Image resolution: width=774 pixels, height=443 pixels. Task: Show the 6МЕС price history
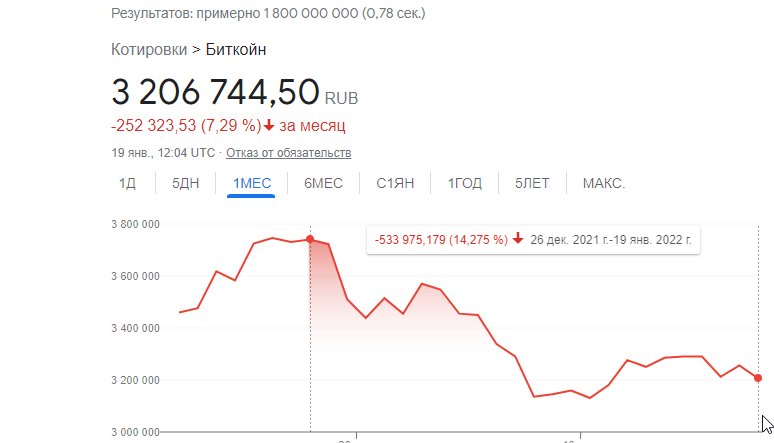tap(323, 183)
